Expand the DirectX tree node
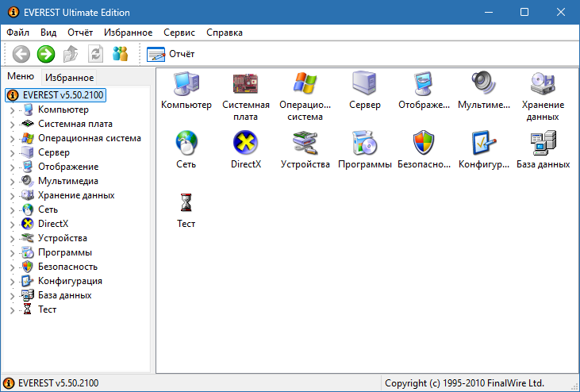Image resolution: width=580 pixels, height=392 pixels. (x=12, y=224)
